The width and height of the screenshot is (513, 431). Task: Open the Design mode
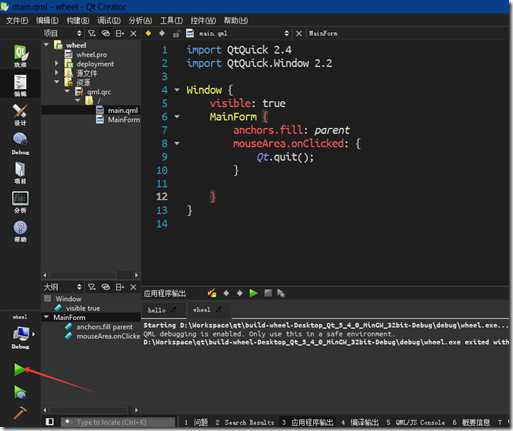[x=20, y=114]
